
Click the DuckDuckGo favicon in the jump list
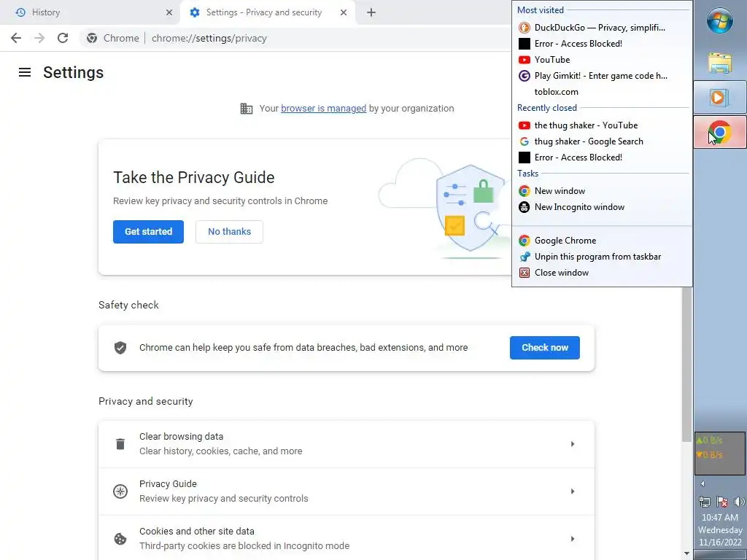[x=524, y=28]
